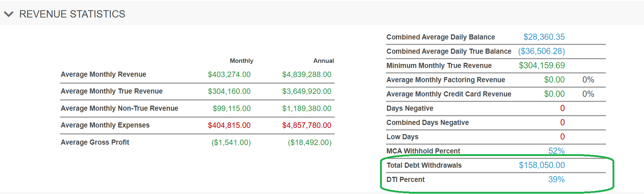
Task: Select the Average Monthly Revenue monthly amount
Action: 229,75
